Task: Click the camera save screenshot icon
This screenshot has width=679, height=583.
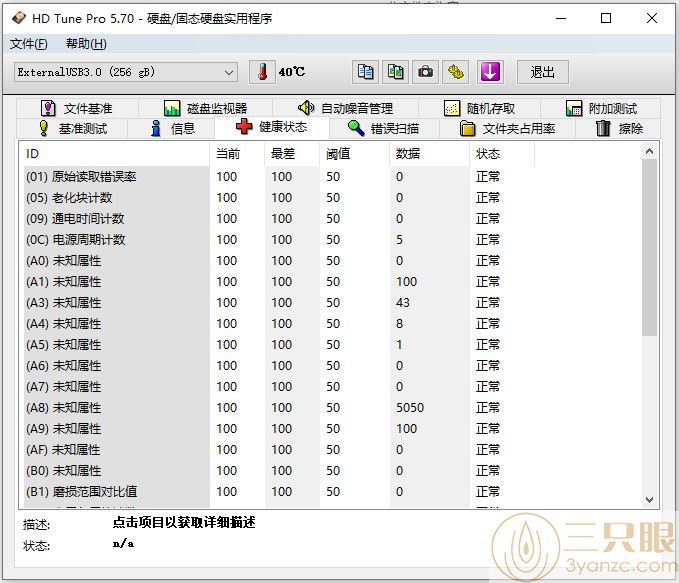Action: [x=425, y=72]
